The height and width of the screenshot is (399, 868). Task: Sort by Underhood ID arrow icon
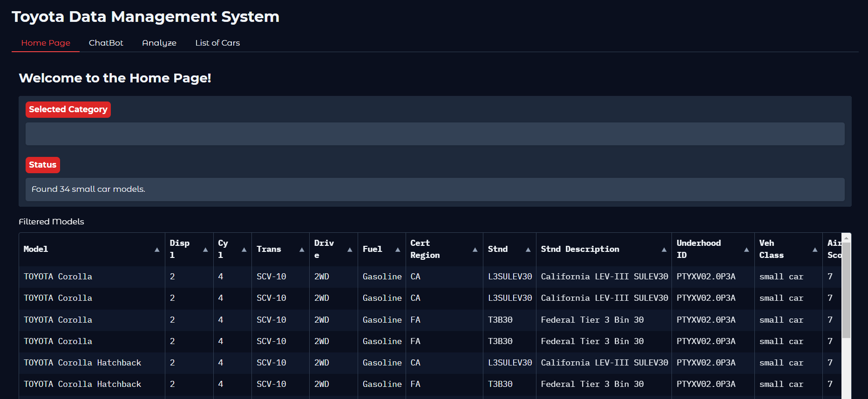point(746,250)
